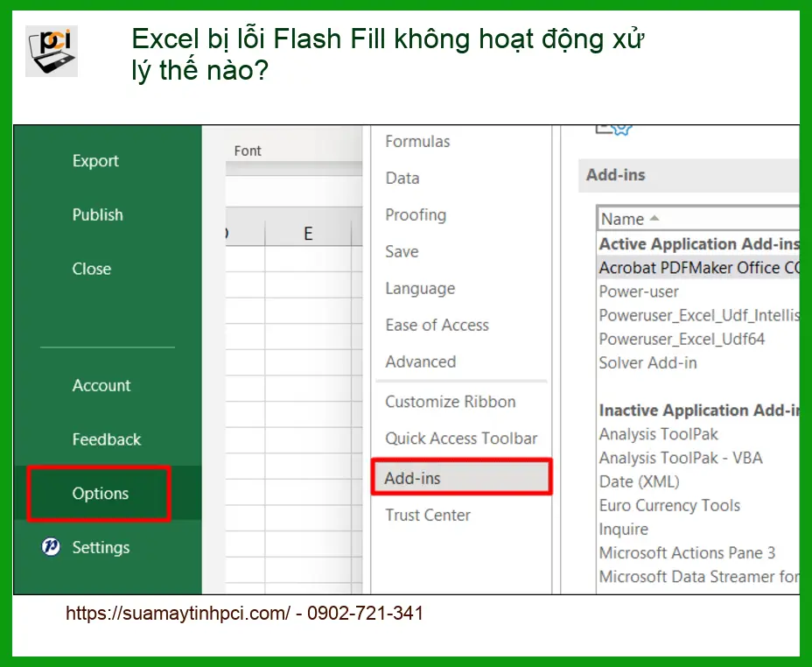Viewport: 812px width, 667px height.
Task: Select Advanced options category
Action: [x=421, y=362]
